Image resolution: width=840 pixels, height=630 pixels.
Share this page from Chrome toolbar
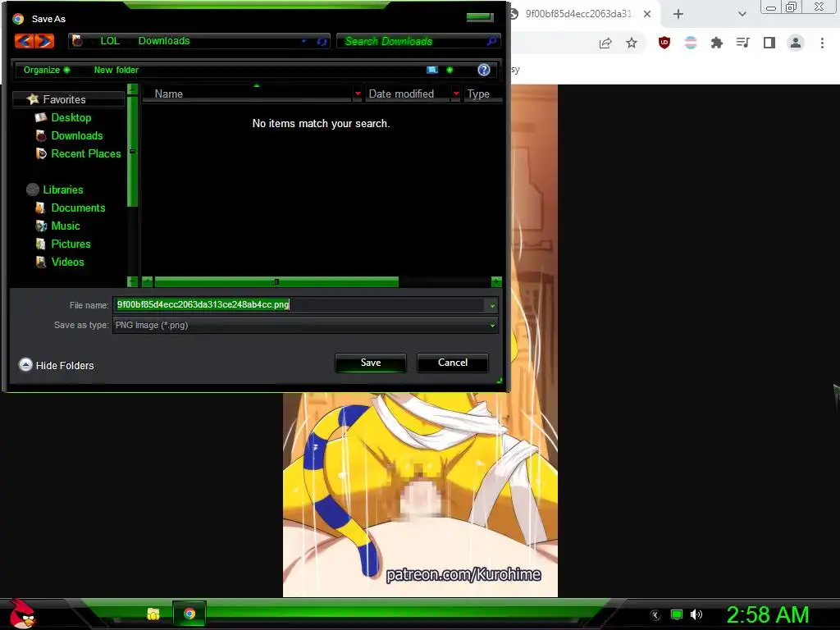605,43
